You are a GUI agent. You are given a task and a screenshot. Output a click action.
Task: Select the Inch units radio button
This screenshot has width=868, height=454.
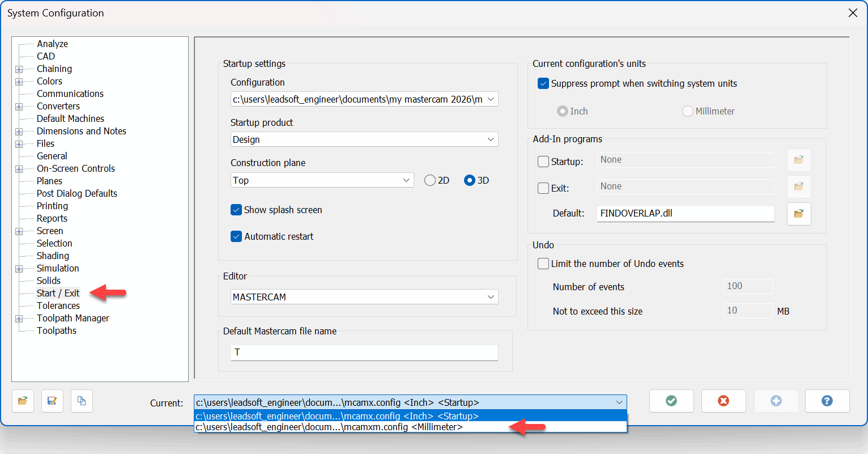[563, 111]
